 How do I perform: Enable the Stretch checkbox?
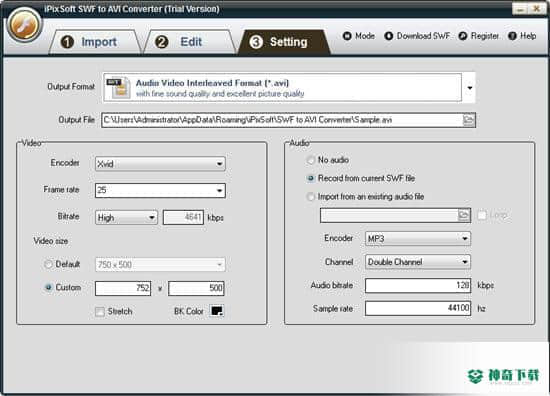pos(100,311)
